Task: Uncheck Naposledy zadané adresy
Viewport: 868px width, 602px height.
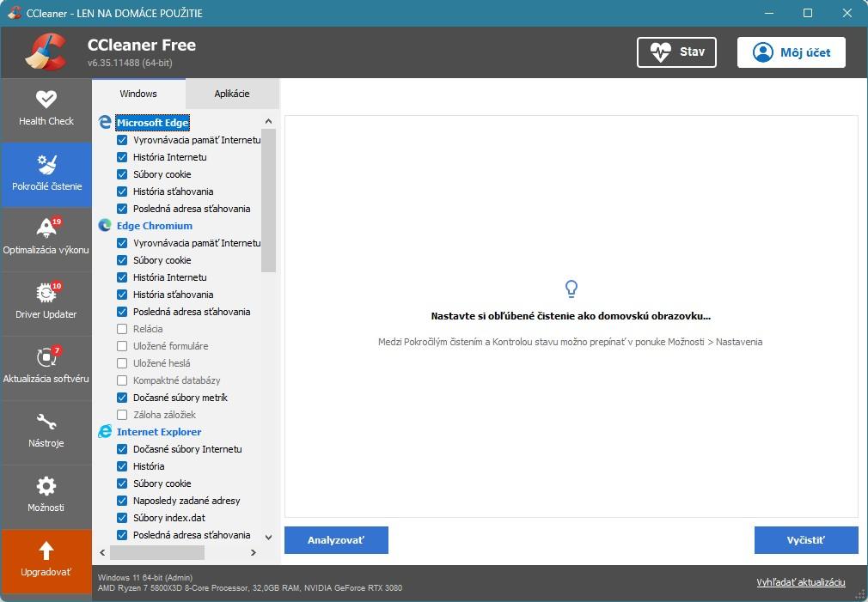Action: click(x=122, y=500)
